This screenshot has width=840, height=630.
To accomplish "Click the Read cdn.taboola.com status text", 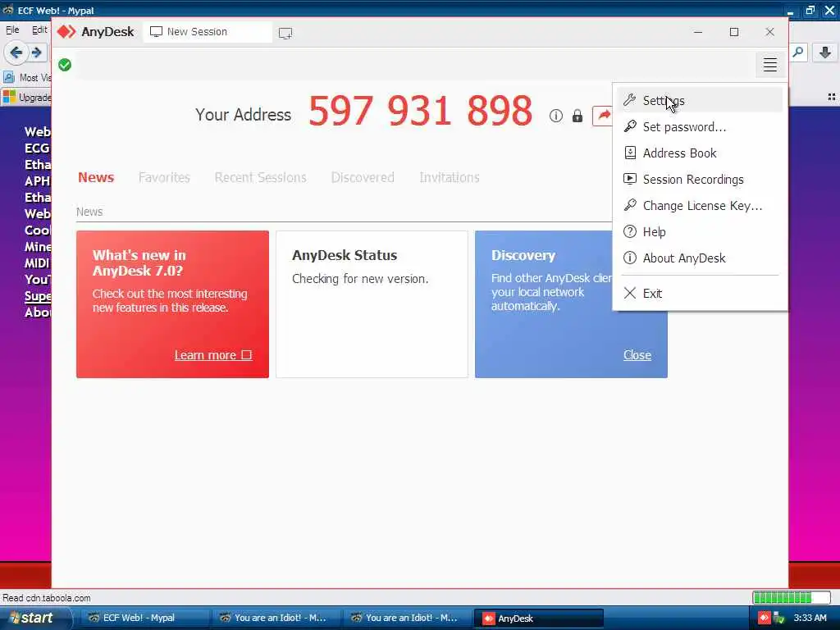I will [x=47, y=598].
